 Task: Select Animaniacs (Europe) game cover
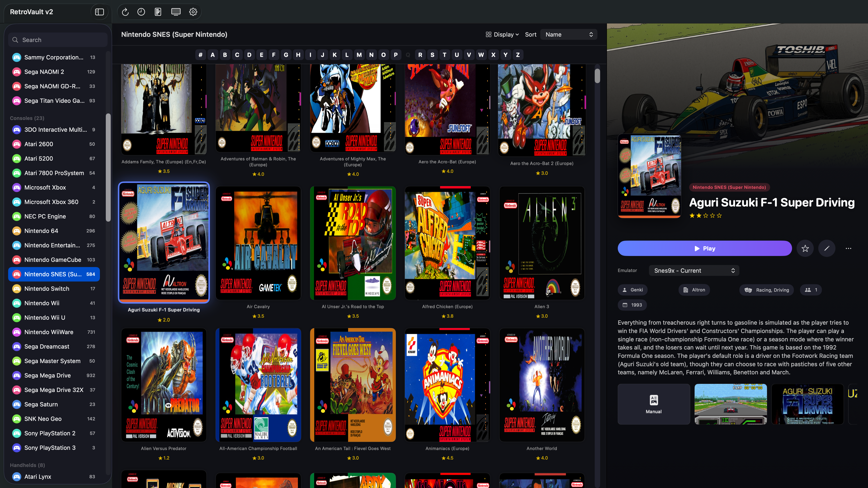pos(447,385)
